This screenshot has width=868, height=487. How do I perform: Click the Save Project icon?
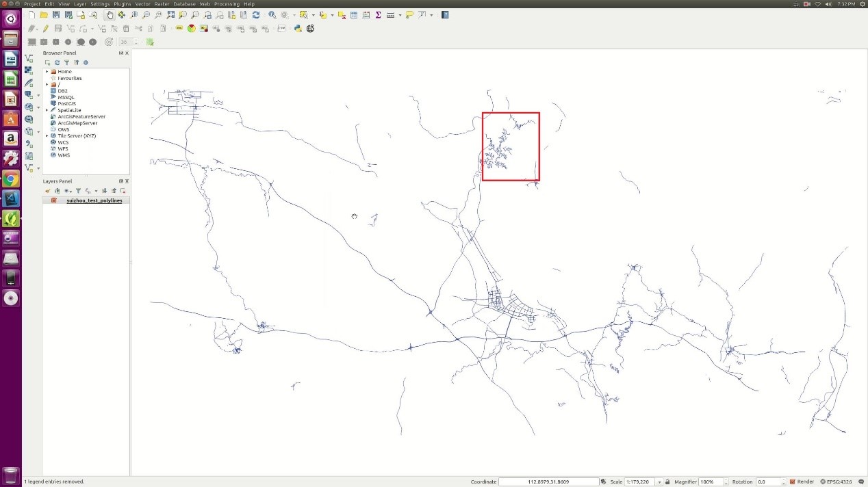pyautogui.click(x=56, y=15)
